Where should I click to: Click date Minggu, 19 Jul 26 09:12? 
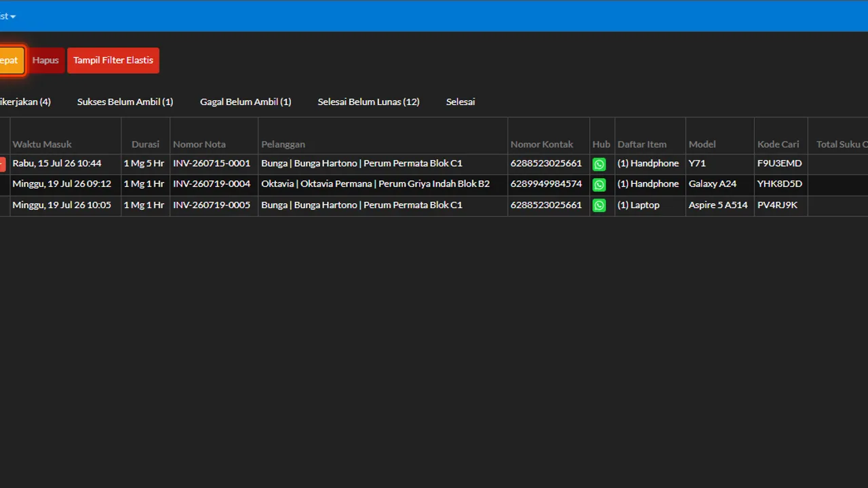click(62, 184)
